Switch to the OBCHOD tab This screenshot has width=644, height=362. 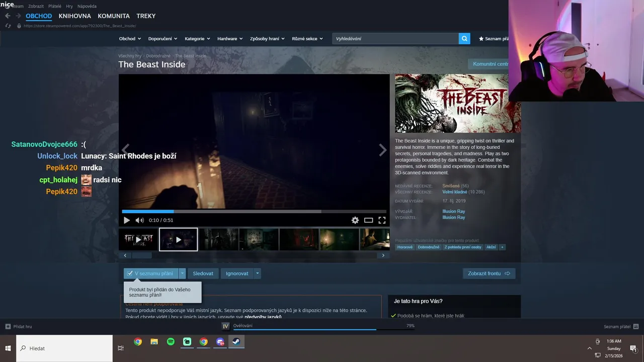click(x=39, y=16)
